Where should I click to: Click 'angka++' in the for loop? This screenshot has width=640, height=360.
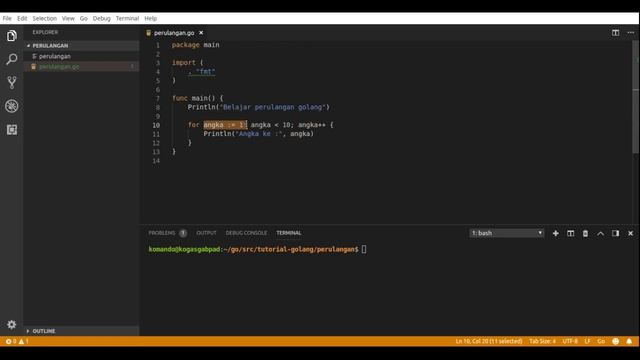point(312,125)
